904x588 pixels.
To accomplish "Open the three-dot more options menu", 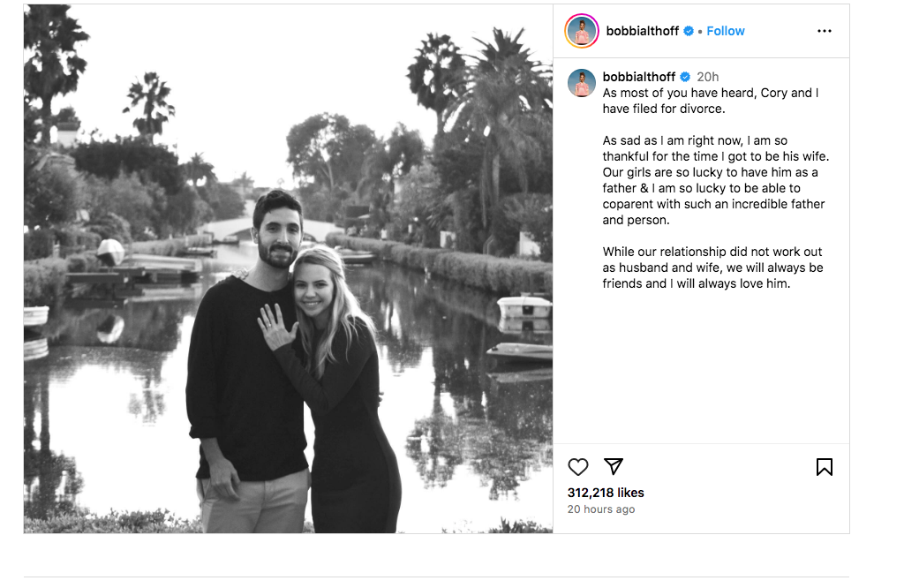I will point(824,31).
